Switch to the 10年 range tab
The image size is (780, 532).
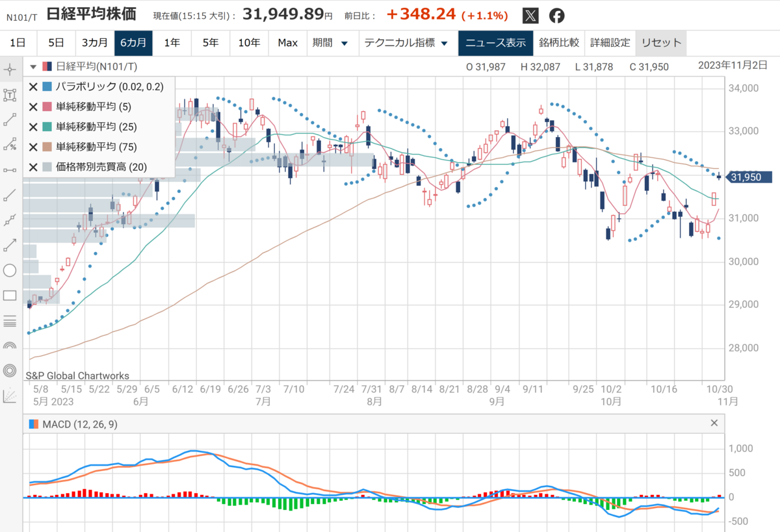(249, 43)
